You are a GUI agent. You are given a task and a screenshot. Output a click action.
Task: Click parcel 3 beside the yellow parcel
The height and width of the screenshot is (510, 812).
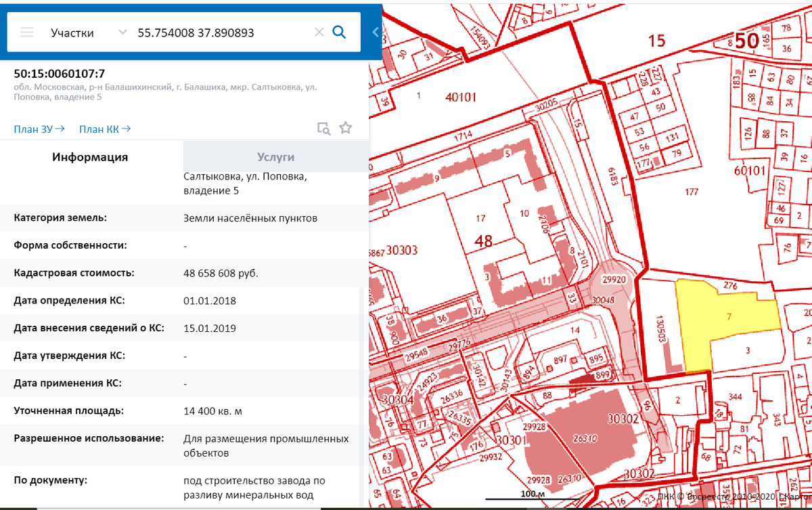click(x=748, y=351)
